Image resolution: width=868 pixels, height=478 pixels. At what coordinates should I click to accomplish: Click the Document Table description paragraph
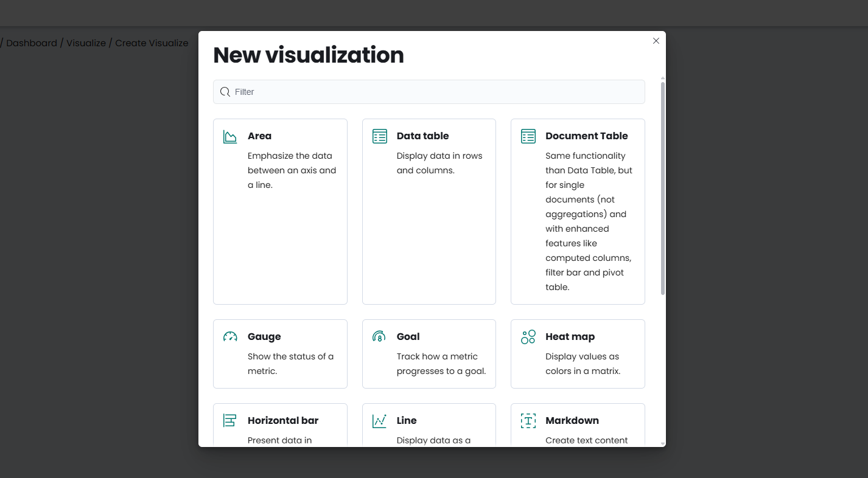[x=589, y=221]
